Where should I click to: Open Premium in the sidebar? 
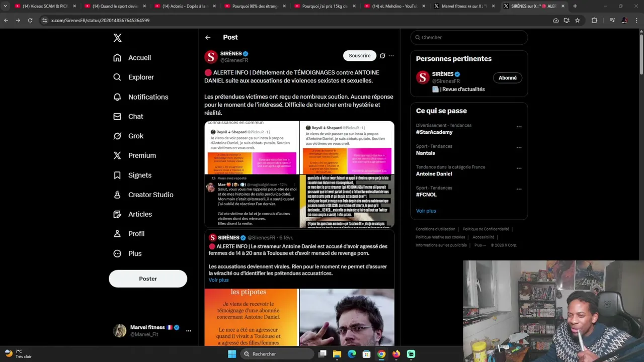tap(135, 155)
